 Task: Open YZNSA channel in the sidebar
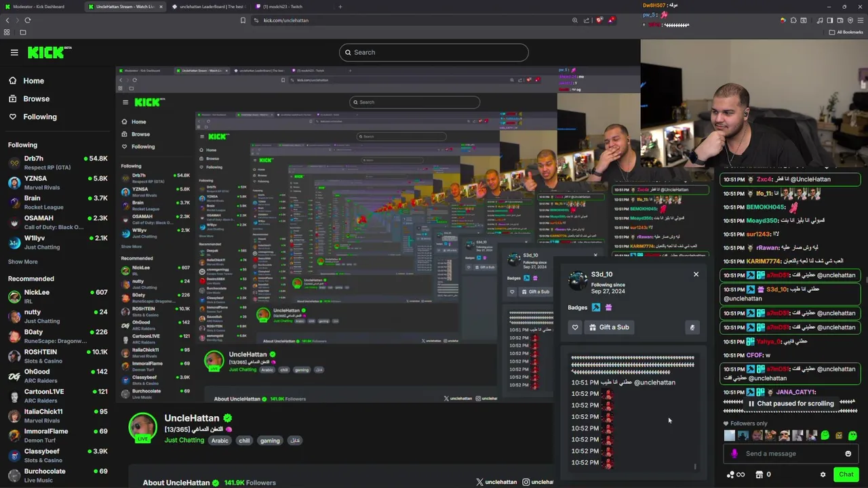coord(58,182)
